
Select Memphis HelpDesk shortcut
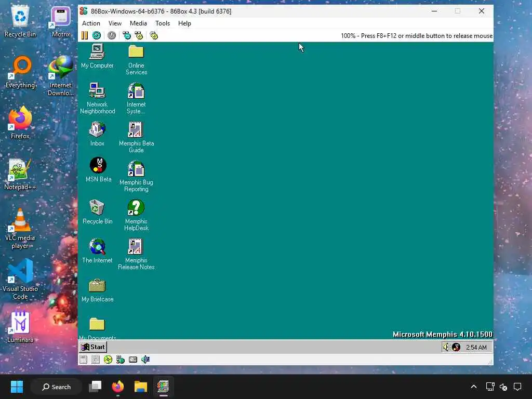(x=136, y=216)
